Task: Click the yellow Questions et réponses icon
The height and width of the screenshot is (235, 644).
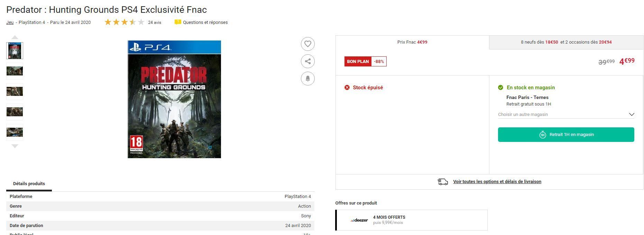Action: point(178,22)
